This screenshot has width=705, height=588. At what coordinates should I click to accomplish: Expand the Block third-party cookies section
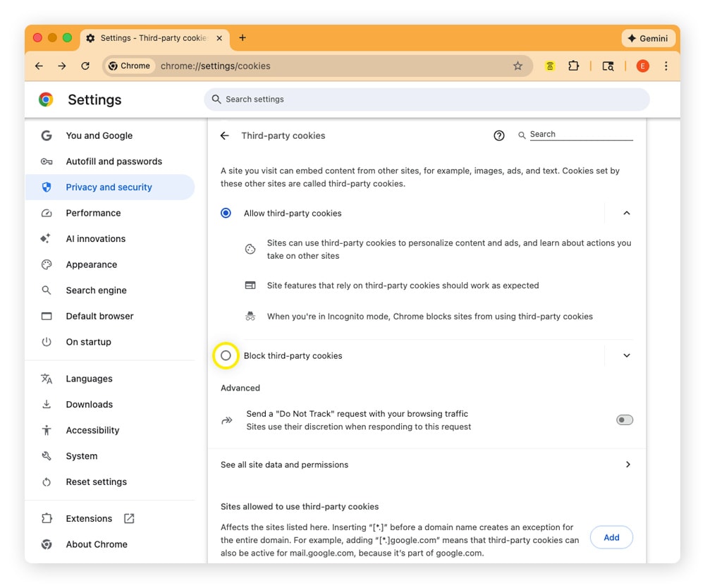[x=626, y=355]
